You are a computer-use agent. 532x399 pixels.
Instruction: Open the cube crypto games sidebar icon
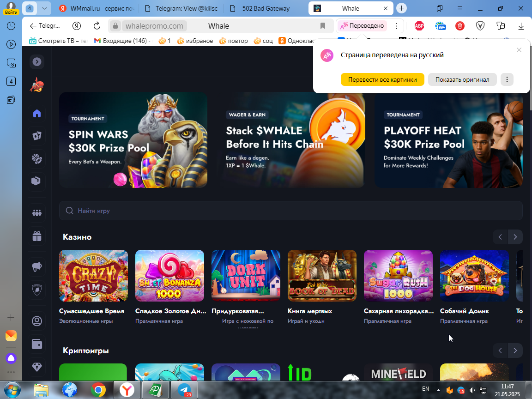[36, 181]
